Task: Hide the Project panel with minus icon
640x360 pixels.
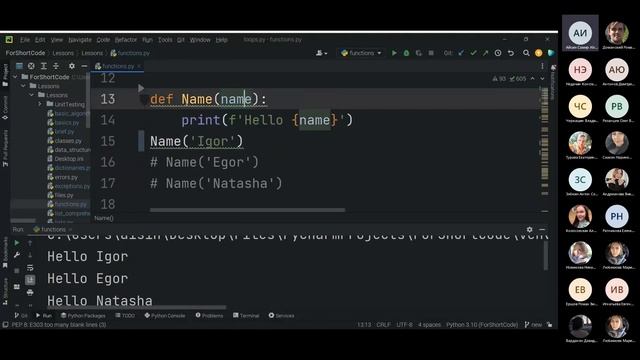Action: coord(84,66)
